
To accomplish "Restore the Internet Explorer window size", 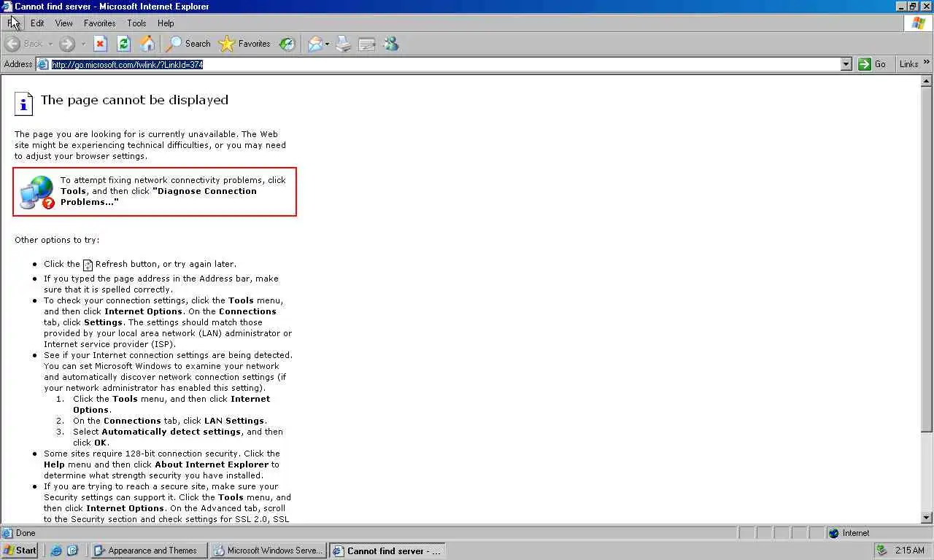I will tap(913, 7).
